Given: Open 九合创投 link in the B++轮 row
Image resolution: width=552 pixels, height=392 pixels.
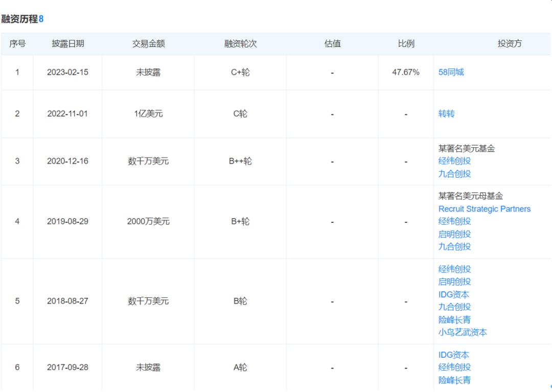Looking at the screenshot, I should (x=454, y=173).
